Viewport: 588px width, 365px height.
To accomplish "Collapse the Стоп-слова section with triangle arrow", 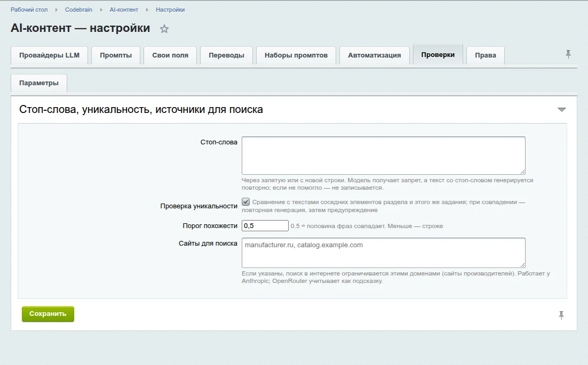I will coord(561,110).
